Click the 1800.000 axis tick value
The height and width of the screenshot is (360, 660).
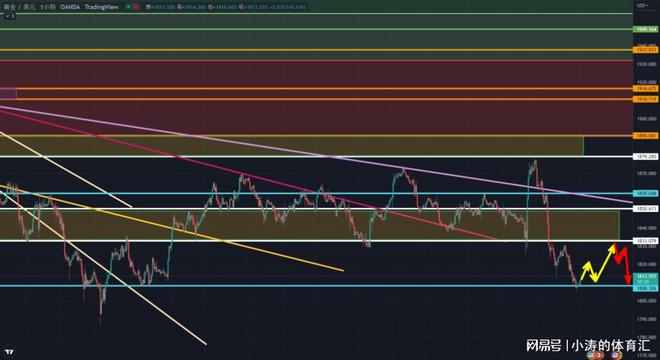(x=646, y=301)
